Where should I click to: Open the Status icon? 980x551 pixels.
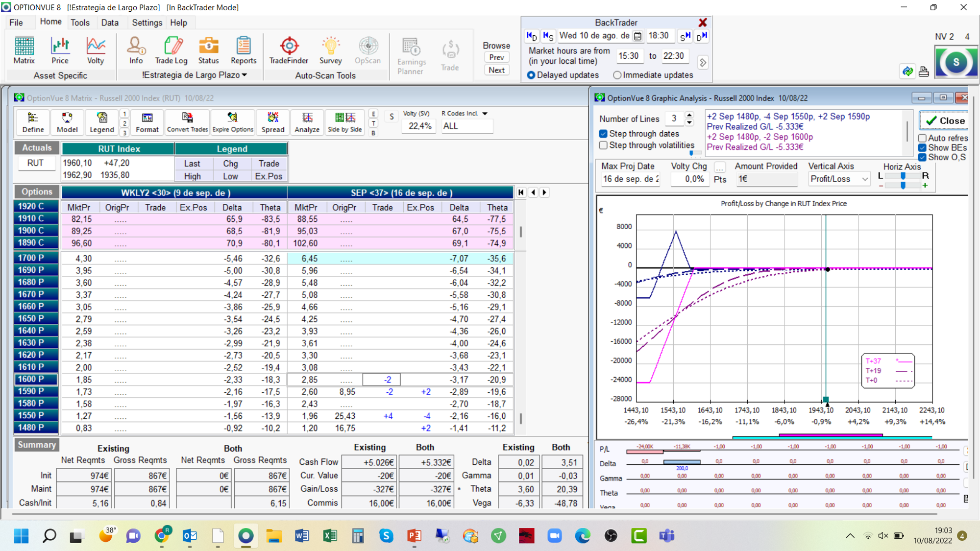[208, 50]
